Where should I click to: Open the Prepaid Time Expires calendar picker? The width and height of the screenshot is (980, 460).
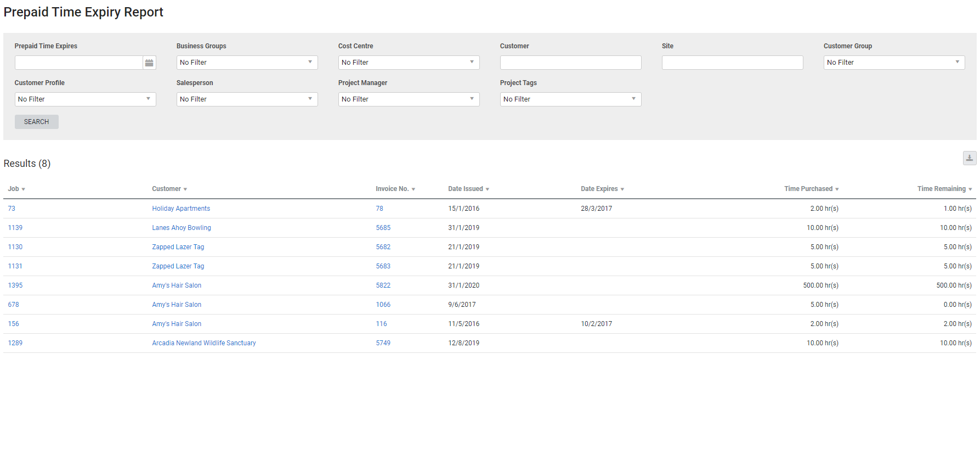[149, 63]
